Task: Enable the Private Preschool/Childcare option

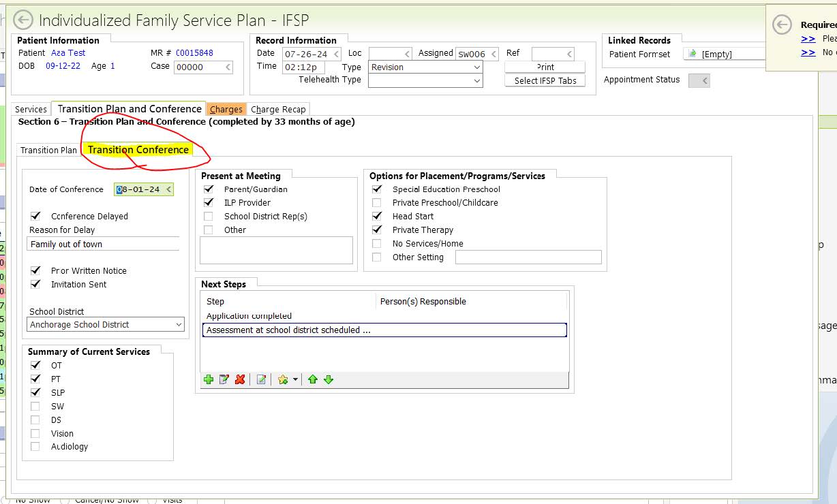Action: click(x=377, y=202)
